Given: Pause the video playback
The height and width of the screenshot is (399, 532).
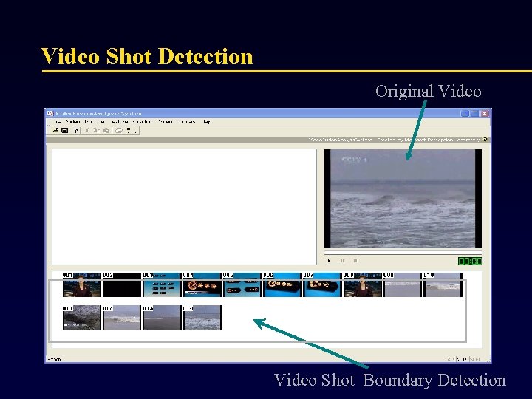Looking at the screenshot, I should [x=342, y=261].
